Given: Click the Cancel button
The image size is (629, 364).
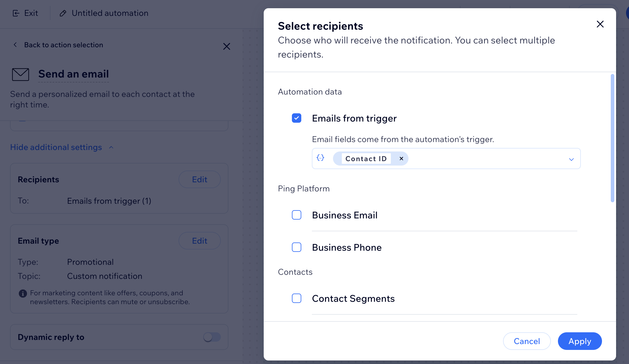Looking at the screenshot, I should pos(527,341).
